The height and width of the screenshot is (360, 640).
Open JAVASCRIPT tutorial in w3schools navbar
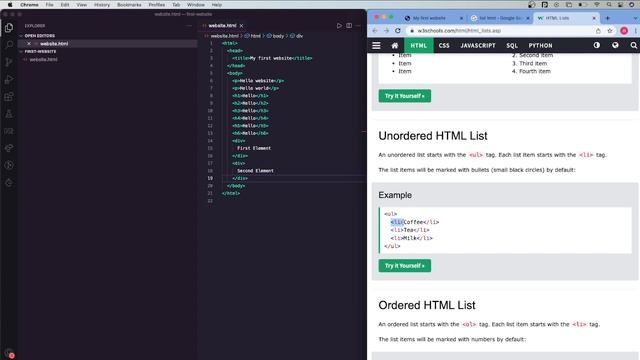click(x=478, y=45)
